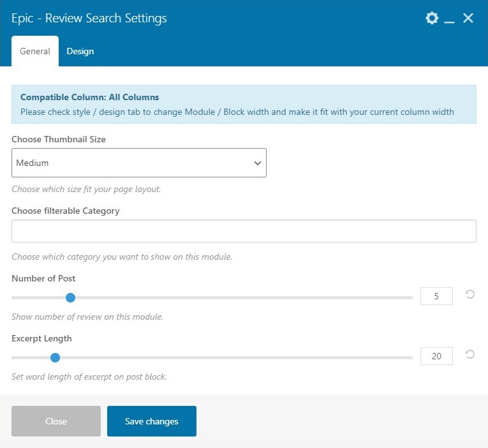The image size is (488, 448).
Task: Focus the Choose filterable Category field
Action: [244, 231]
